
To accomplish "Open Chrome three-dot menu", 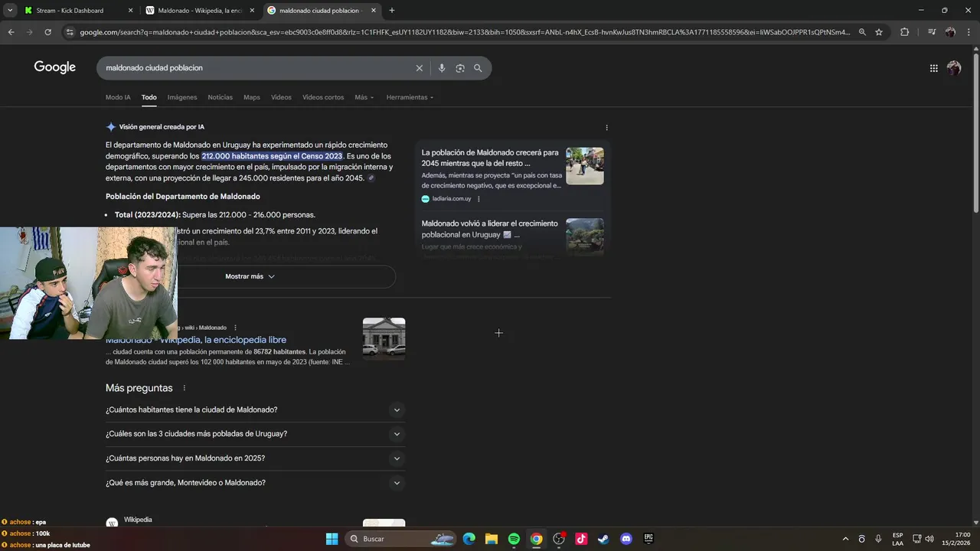I will click(x=969, y=32).
